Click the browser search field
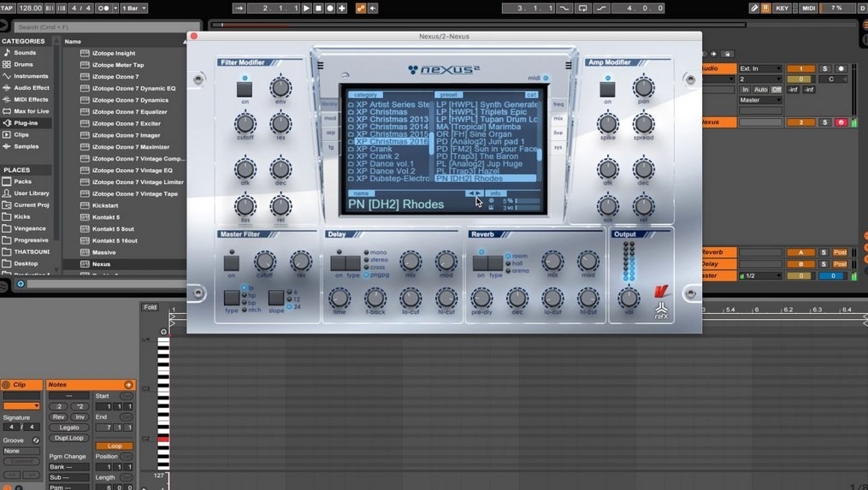The height and width of the screenshot is (490, 868). coord(105,27)
